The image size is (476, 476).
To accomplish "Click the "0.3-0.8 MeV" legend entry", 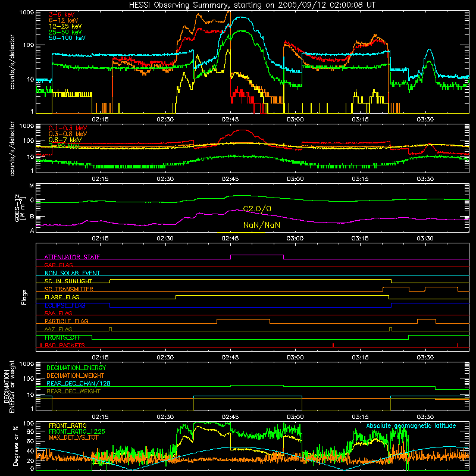I will tap(68, 134).
